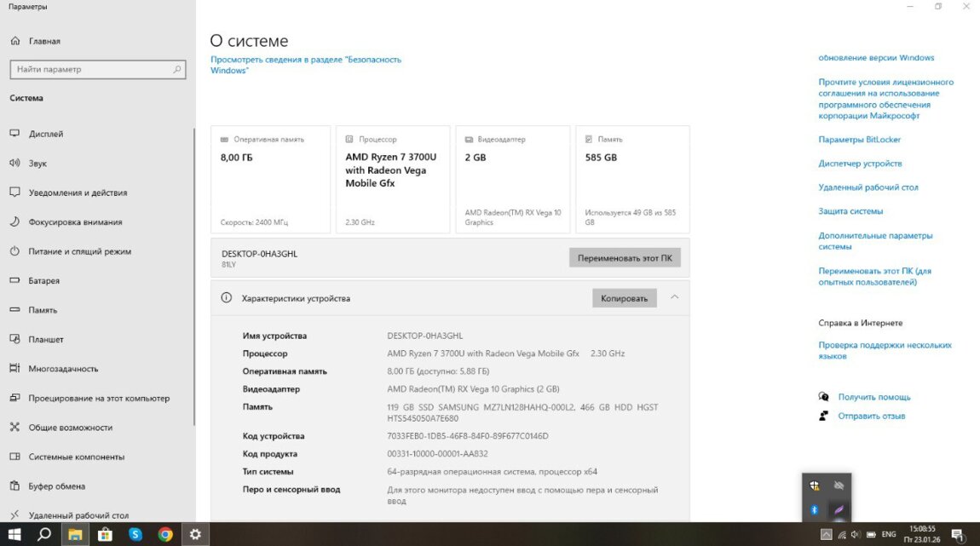Select Батарея in the sidebar
The image size is (980, 546).
click(x=44, y=280)
